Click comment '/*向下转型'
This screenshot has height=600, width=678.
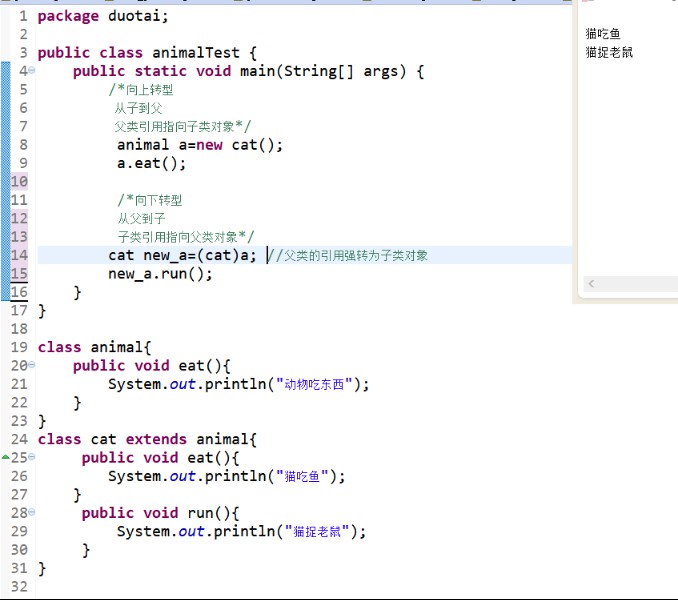tap(150, 200)
